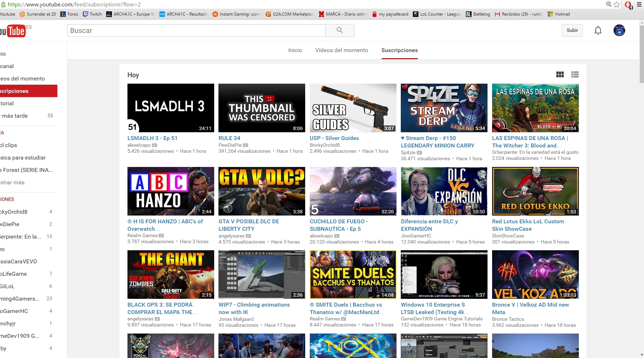Open the MARCA - Diario online bookmark
This screenshot has height=358, width=644.
pyautogui.click(x=343, y=14)
